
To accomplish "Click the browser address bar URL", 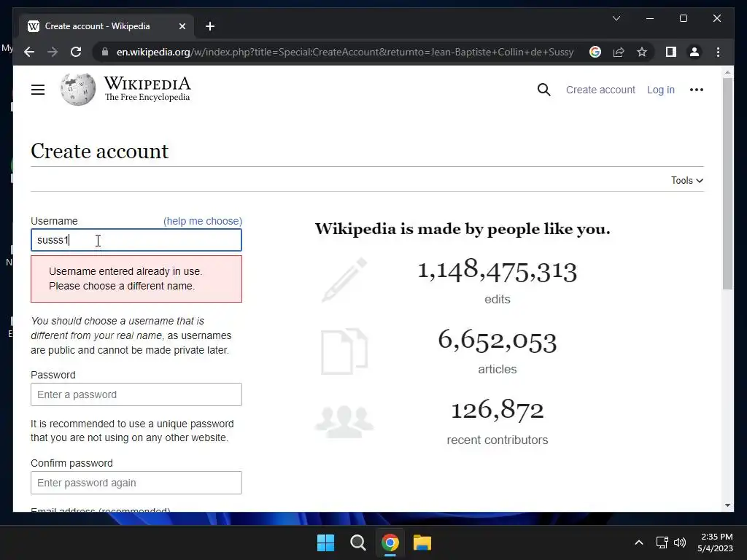I will tap(344, 52).
